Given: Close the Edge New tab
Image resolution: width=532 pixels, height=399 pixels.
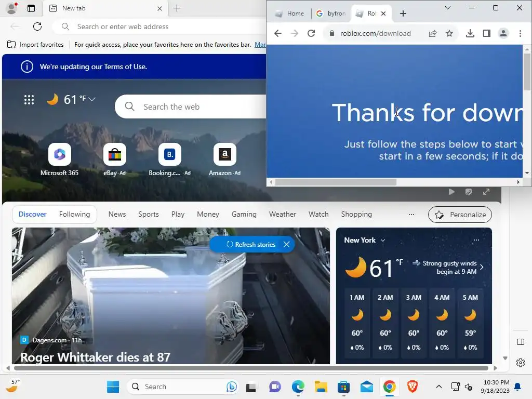Looking at the screenshot, I should [159, 8].
